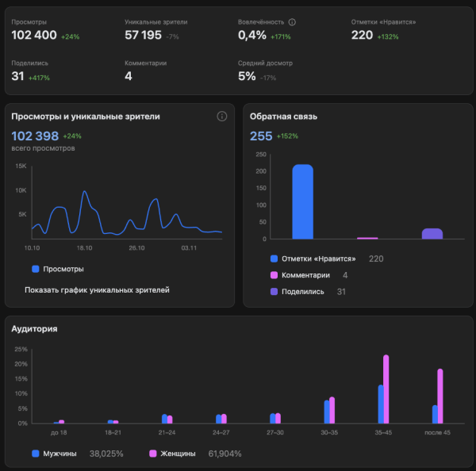Click the blue men's bar for после 45
The width and height of the screenshot is (476, 471).
coord(435,414)
